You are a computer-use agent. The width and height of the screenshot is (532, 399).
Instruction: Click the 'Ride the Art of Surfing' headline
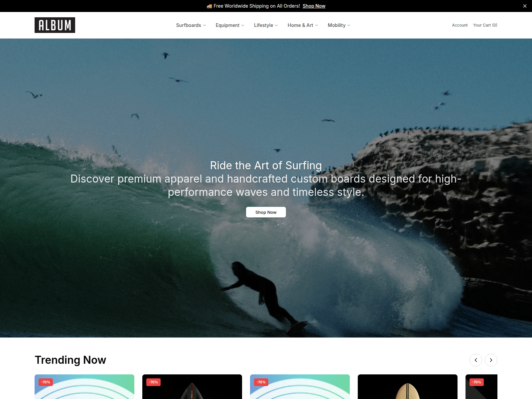(266, 166)
